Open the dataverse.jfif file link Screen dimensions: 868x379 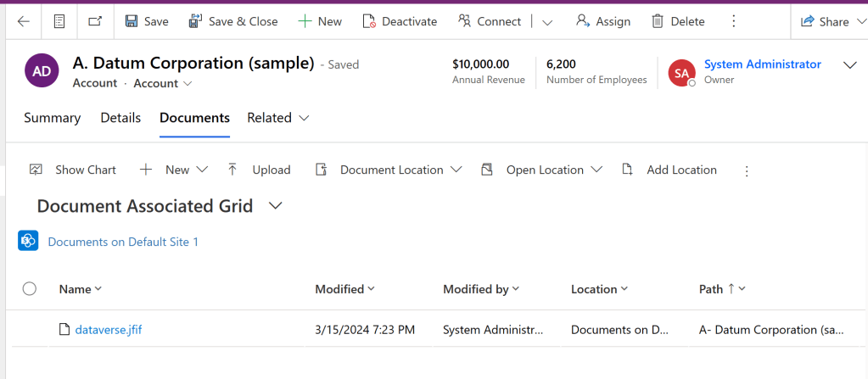click(x=108, y=329)
